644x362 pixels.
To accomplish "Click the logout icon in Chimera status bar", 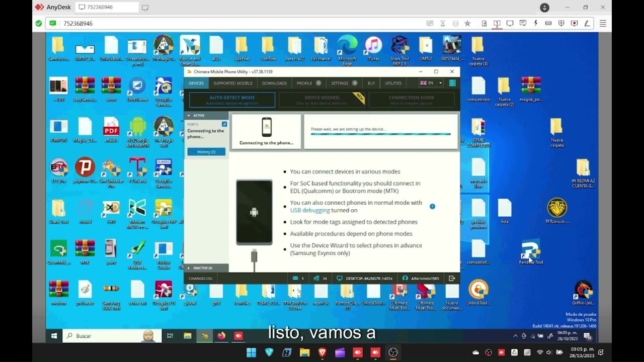I will tap(452, 278).
